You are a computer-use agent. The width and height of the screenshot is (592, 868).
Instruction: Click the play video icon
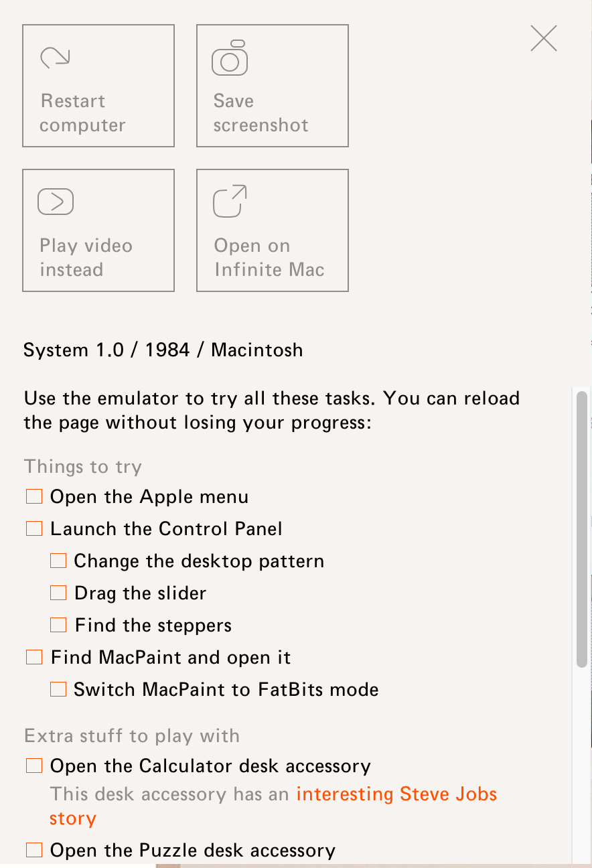click(56, 202)
